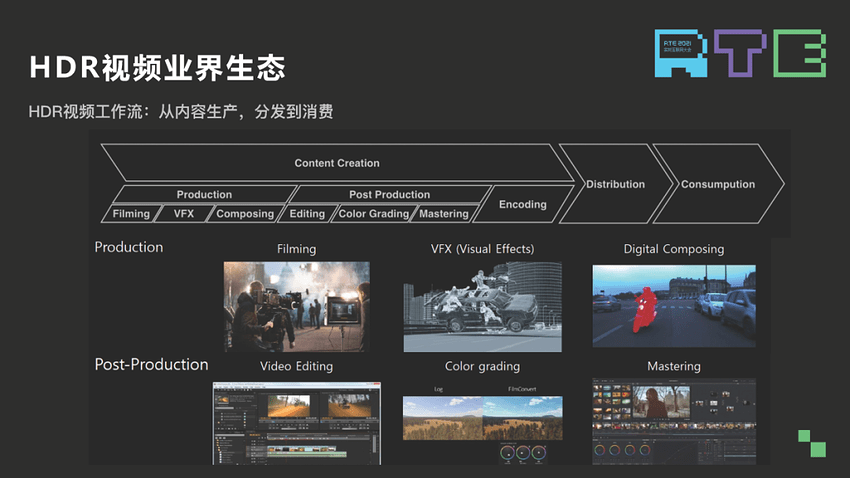Image resolution: width=850 pixels, height=478 pixels.
Task: Select the Editing step in the workflow
Action: click(307, 214)
